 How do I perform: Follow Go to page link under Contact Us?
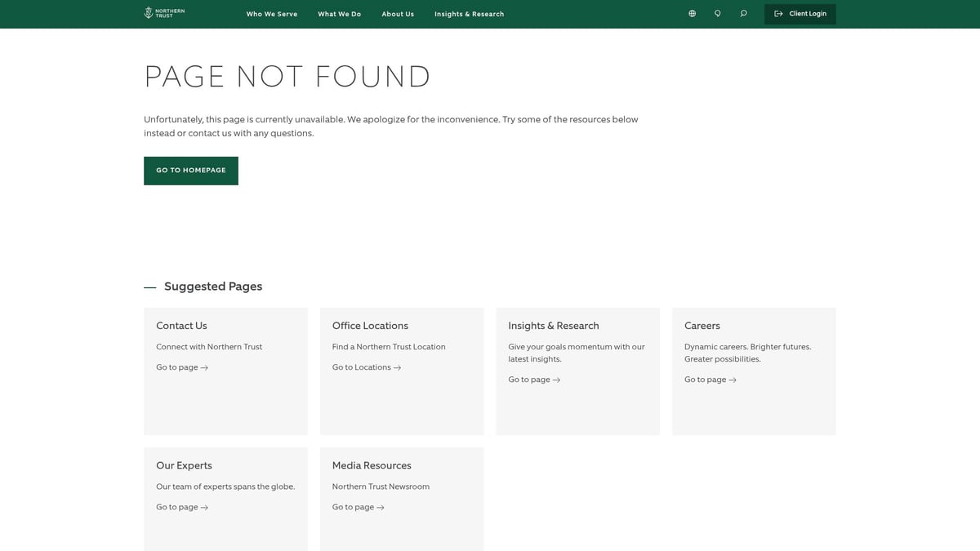182,367
